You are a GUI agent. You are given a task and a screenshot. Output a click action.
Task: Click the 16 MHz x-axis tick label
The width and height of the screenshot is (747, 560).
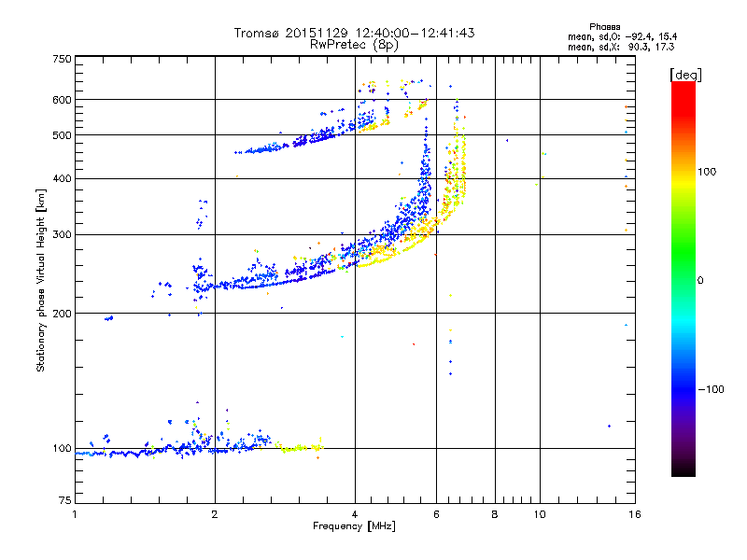pos(632,514)
